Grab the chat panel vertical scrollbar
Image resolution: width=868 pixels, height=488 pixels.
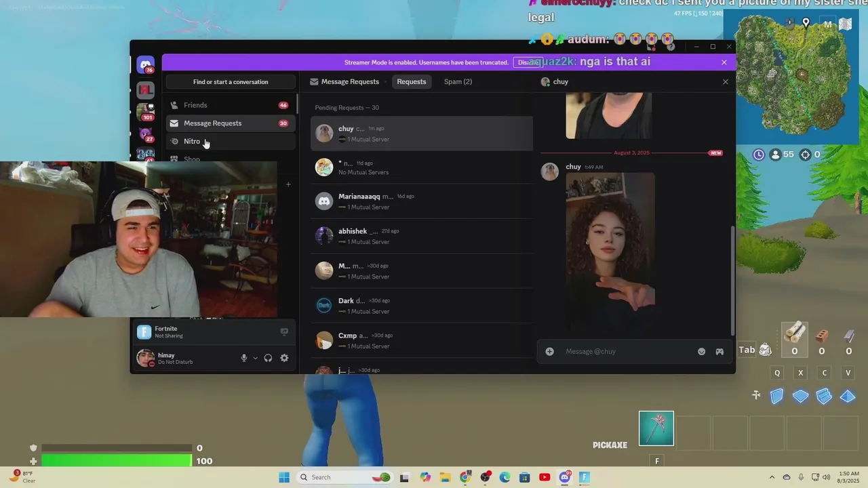point(732,280)
